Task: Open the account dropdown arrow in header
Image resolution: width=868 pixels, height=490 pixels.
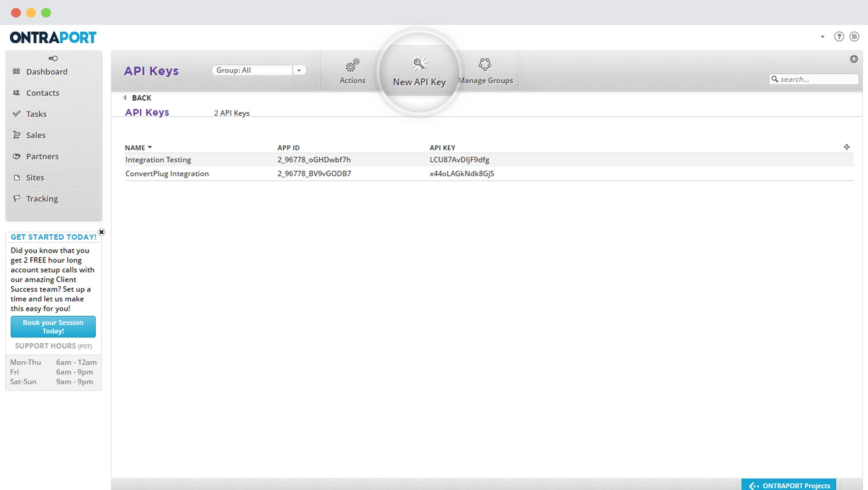Action: coord(822,37)
